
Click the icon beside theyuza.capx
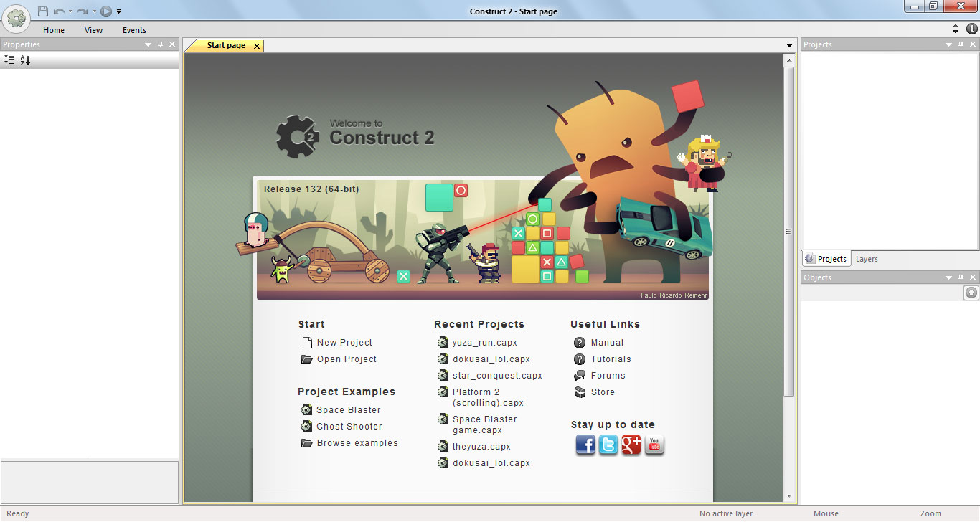pos(443,447)
